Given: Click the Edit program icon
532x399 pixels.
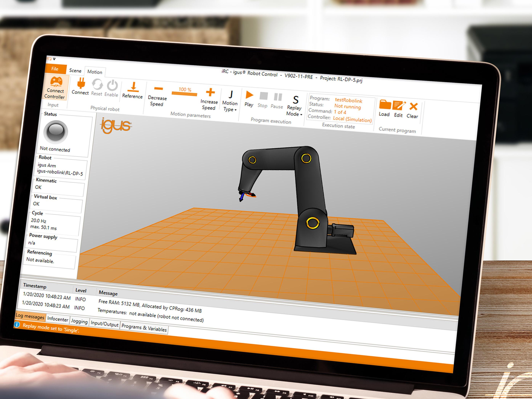Looking at the screenshot, I should click(x=399, y=106).
